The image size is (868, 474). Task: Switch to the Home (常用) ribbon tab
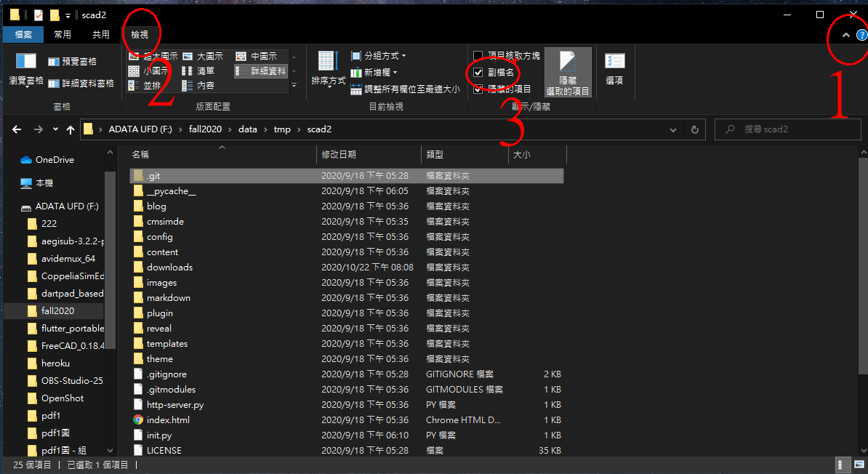pyautogui.click(x=63, y=34)
